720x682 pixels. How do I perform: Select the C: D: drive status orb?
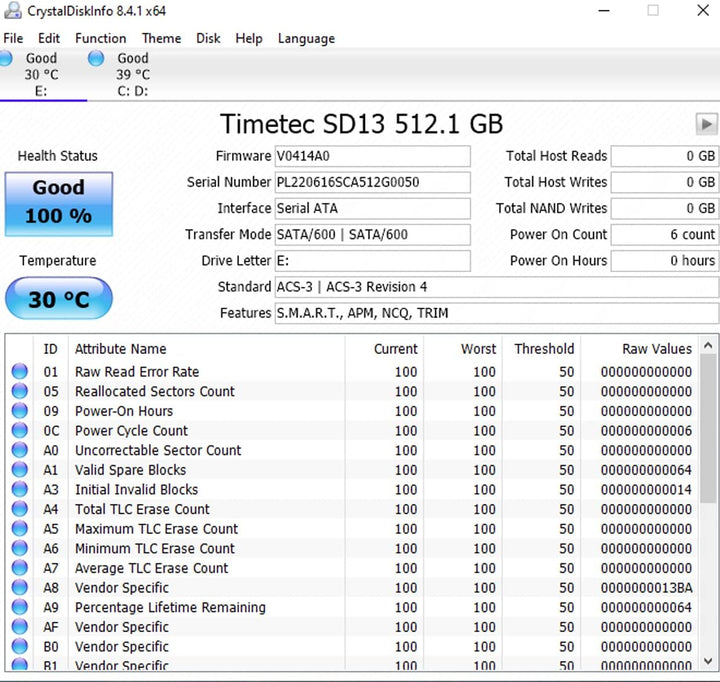click(96, 58)
